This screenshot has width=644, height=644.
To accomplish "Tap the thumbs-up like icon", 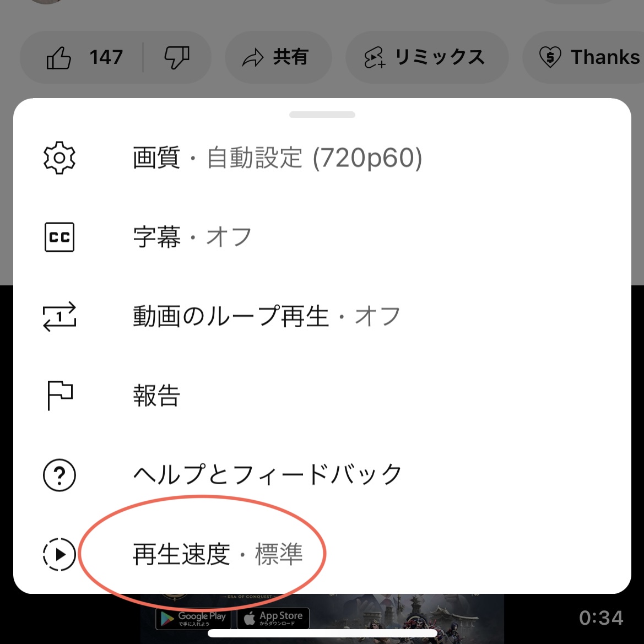I will [59, 57].
